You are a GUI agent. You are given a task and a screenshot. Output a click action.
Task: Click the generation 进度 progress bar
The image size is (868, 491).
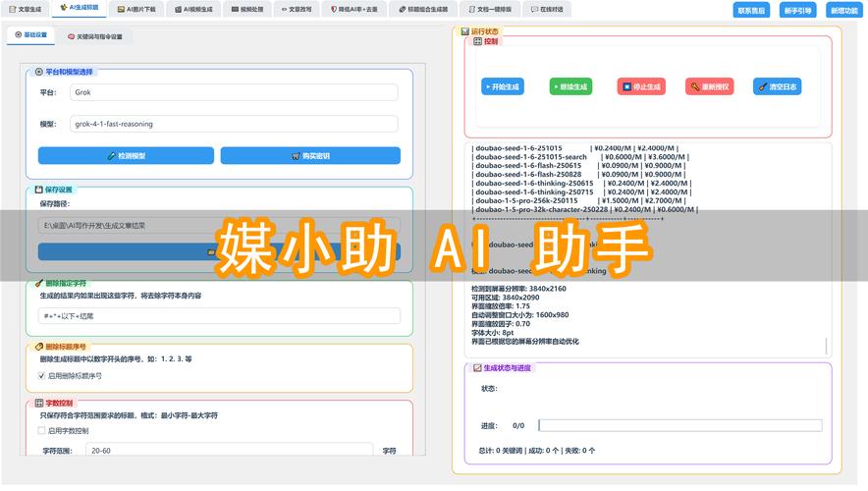(679, 425)
